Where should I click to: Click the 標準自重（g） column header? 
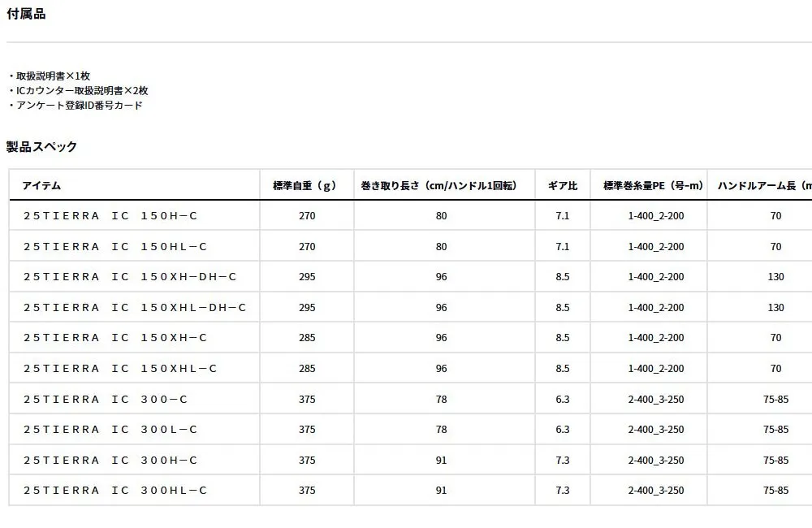(307, 185)
